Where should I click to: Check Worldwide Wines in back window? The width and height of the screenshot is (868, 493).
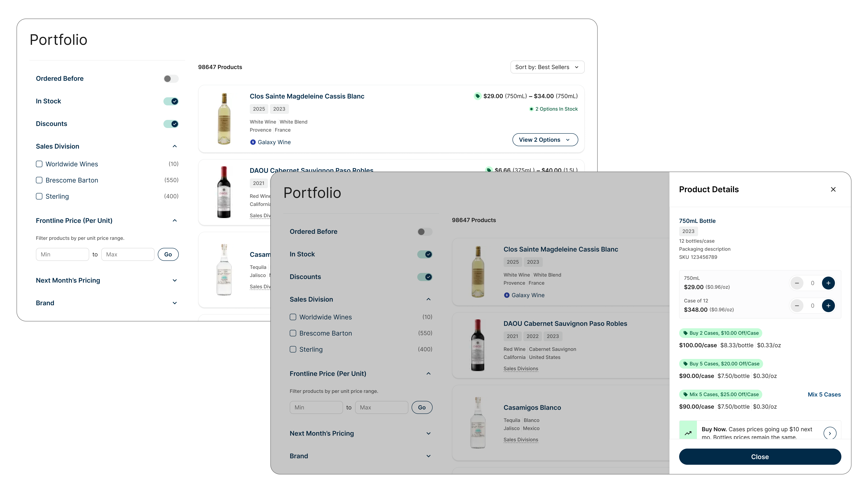[x=39, y=164]
